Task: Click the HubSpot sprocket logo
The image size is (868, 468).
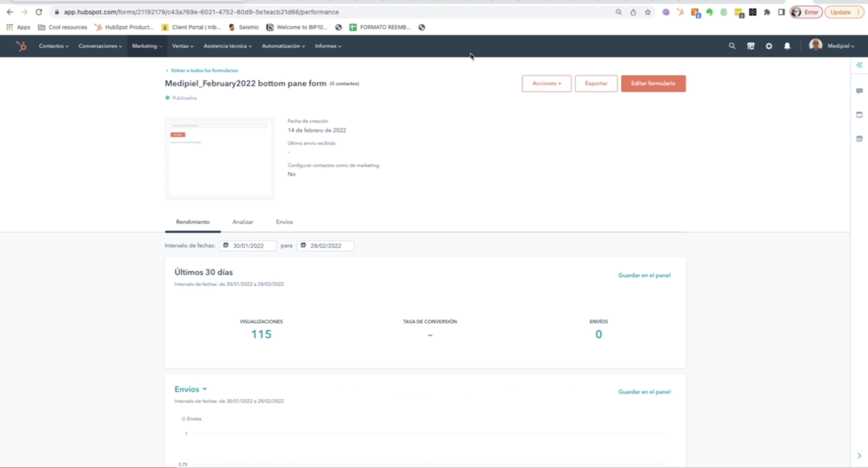Action: [22, 46]
